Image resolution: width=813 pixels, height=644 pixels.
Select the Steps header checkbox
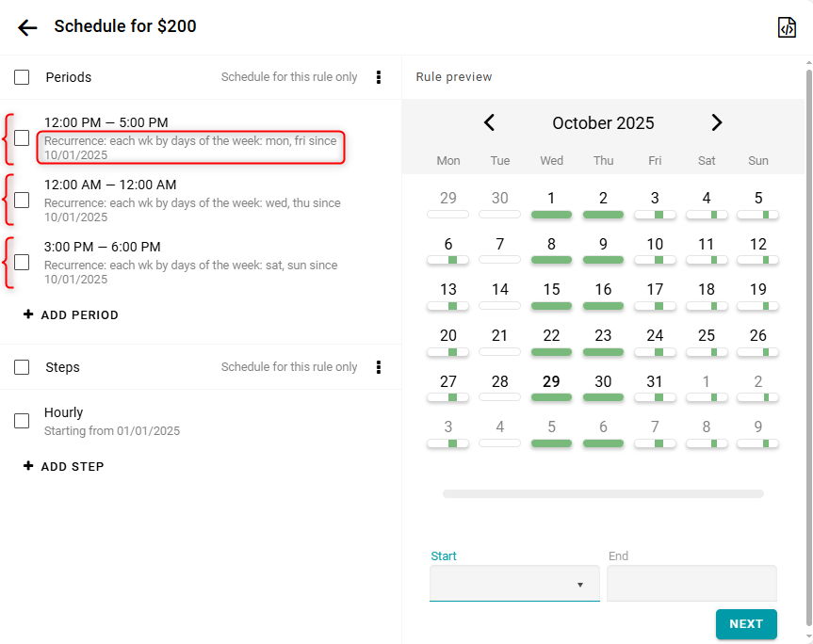pyautogui.click(x=22, y=367)
